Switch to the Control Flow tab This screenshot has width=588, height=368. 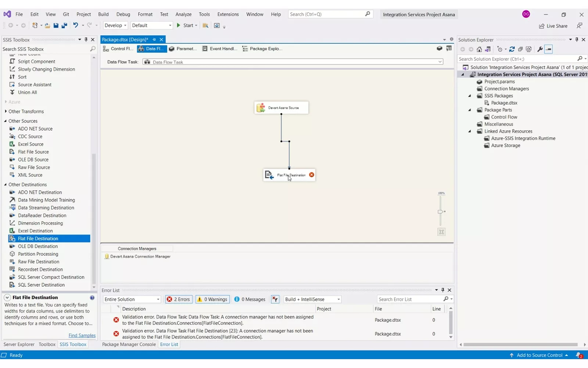point(118,49)
